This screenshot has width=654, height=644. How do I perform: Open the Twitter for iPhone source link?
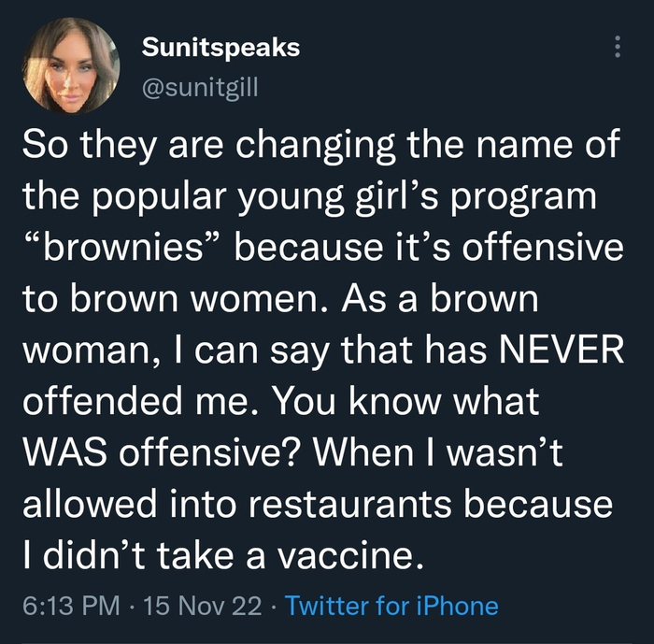391,606
